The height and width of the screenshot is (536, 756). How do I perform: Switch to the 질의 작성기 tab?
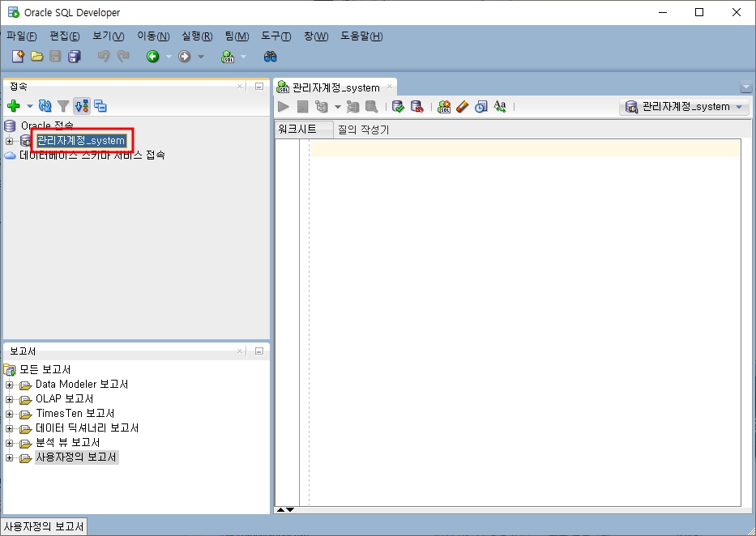tap(363, 130)
